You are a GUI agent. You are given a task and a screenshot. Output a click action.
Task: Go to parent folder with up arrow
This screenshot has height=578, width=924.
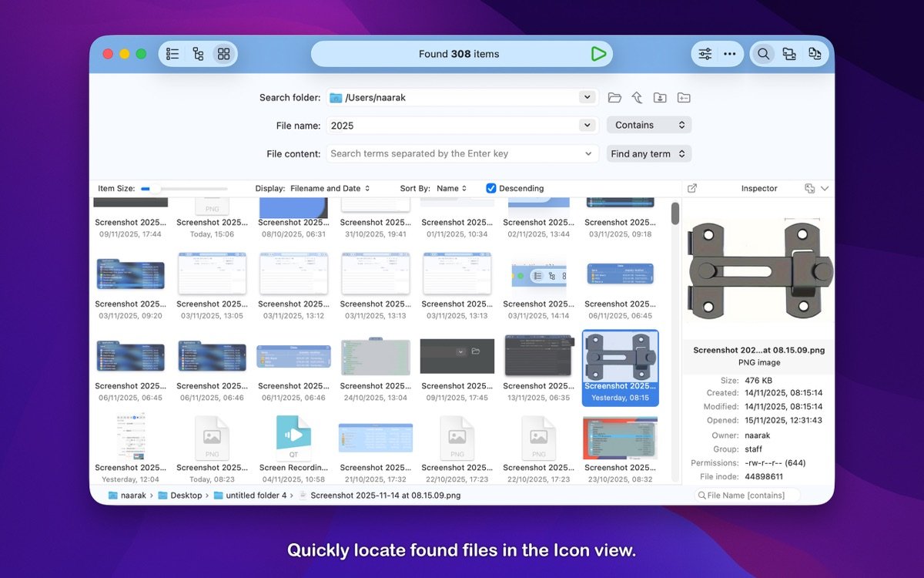coord(637,98)
